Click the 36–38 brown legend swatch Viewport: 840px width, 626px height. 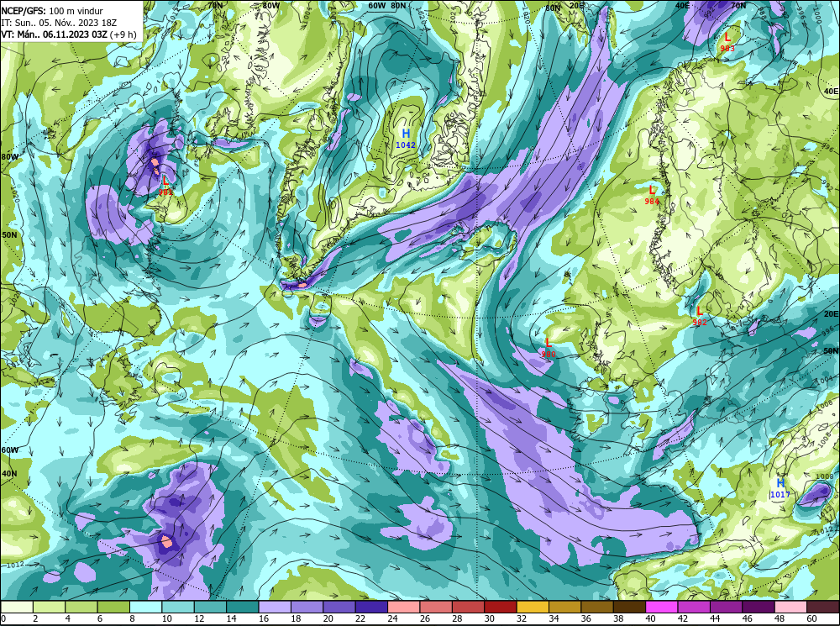(x=596, y=607)
